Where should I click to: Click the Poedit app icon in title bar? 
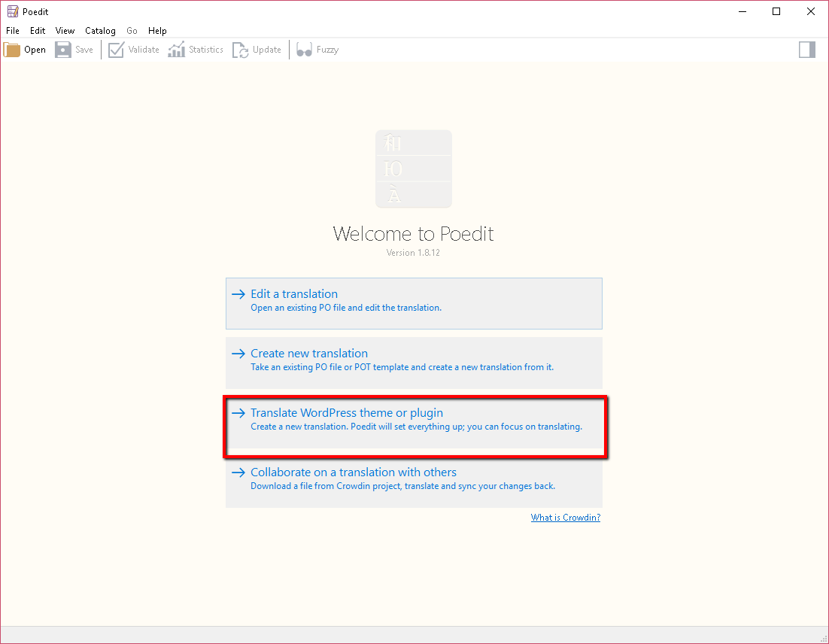coord(13,11)
